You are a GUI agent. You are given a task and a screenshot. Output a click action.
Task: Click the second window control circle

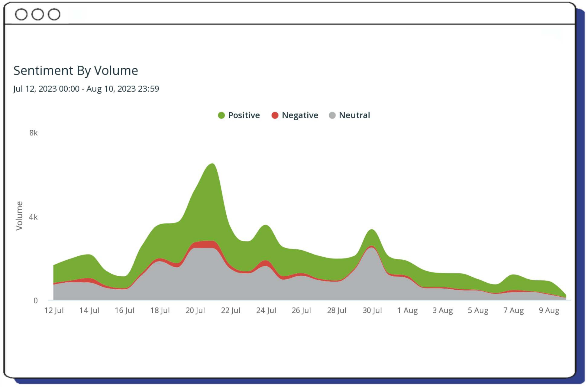pos(38,14)
